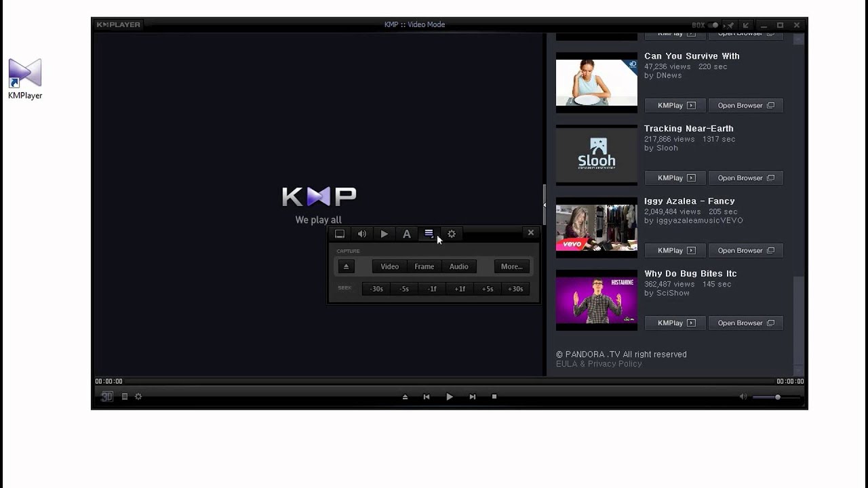Open Why Do Bug Bites Itc in browser
868x488 pixels.
746,323
